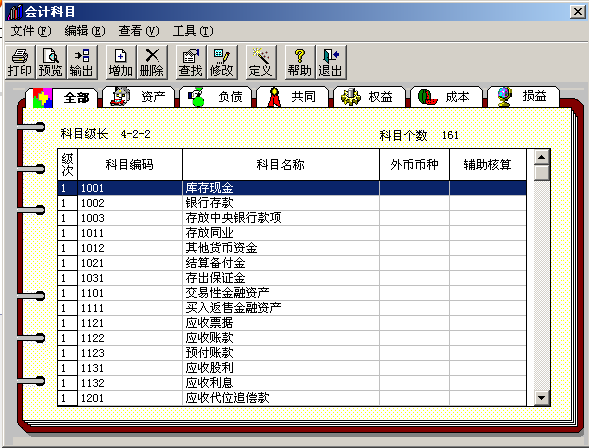The width and height of the screenshot is (589, 448).
Task: Switch to the 资产 tab
Action: point(139,97)
